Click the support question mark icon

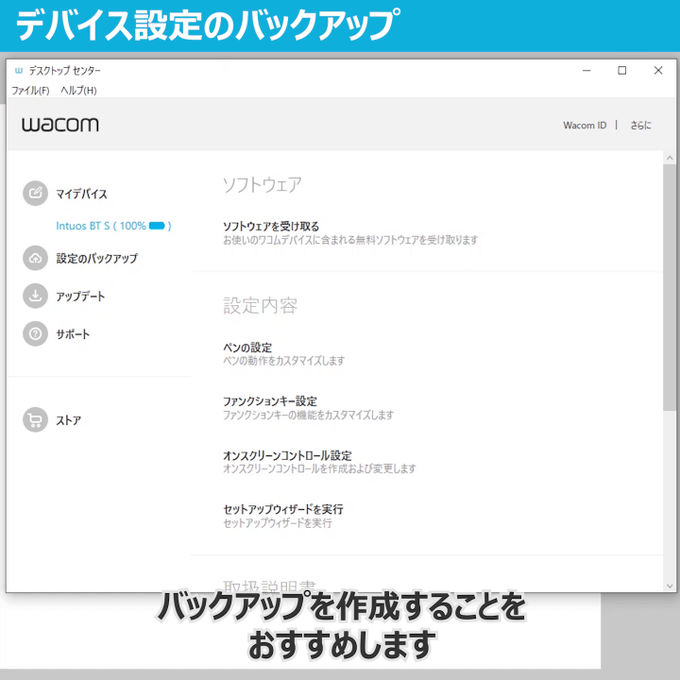[35, 333]
